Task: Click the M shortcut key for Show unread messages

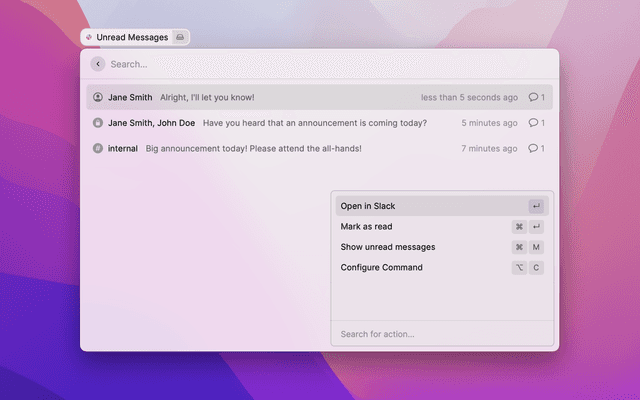Action: pos(537,247)
